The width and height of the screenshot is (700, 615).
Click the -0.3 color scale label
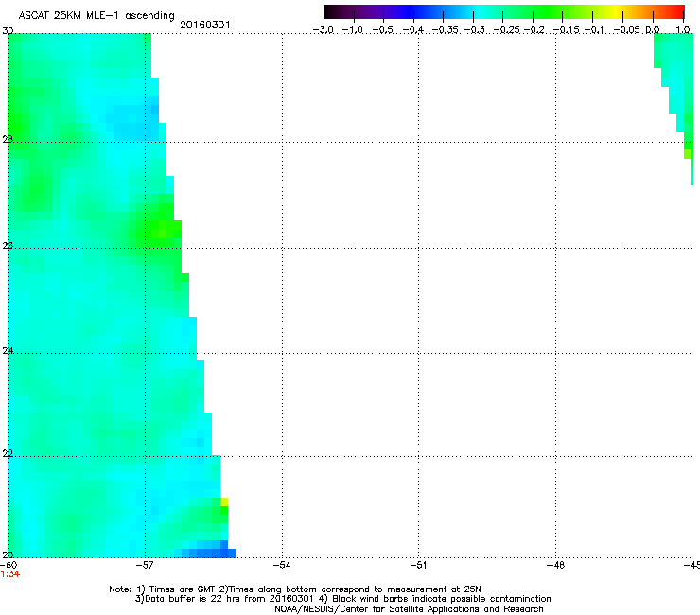(475, 30)
